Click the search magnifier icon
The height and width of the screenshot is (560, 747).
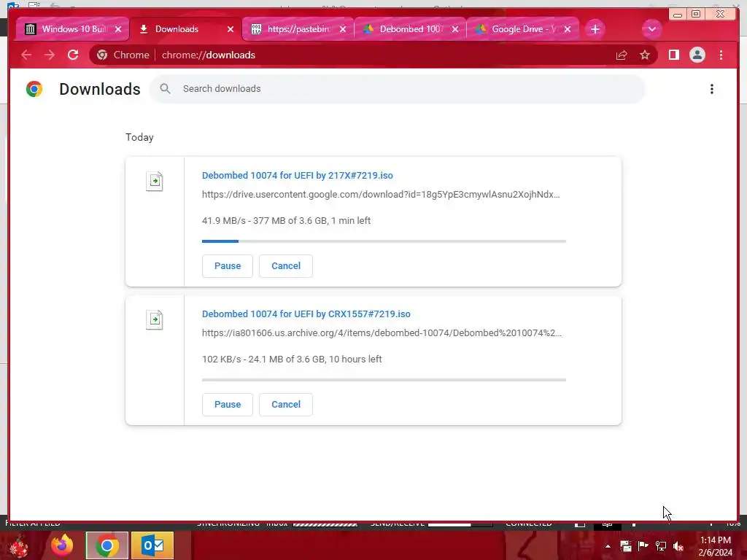[x=166, y=88]
